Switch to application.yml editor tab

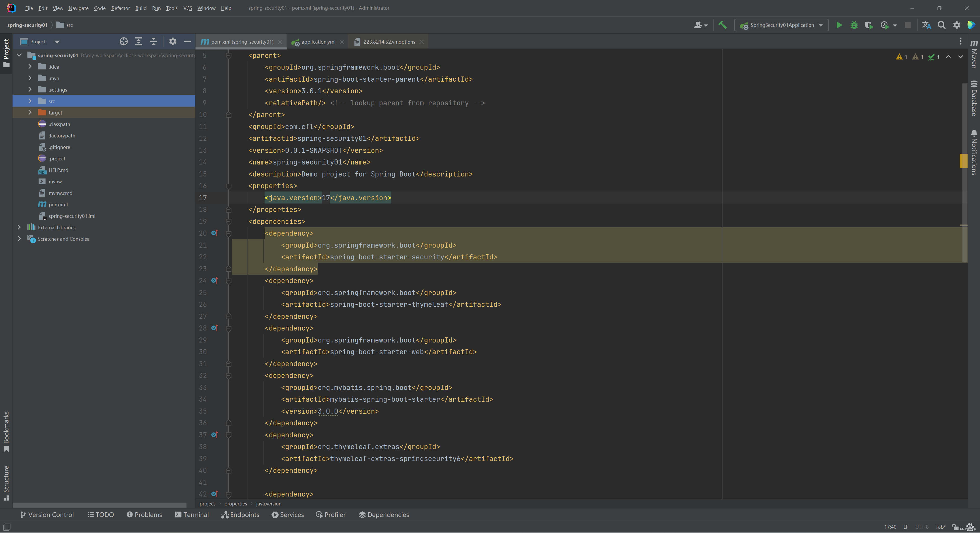click(318, 42)
